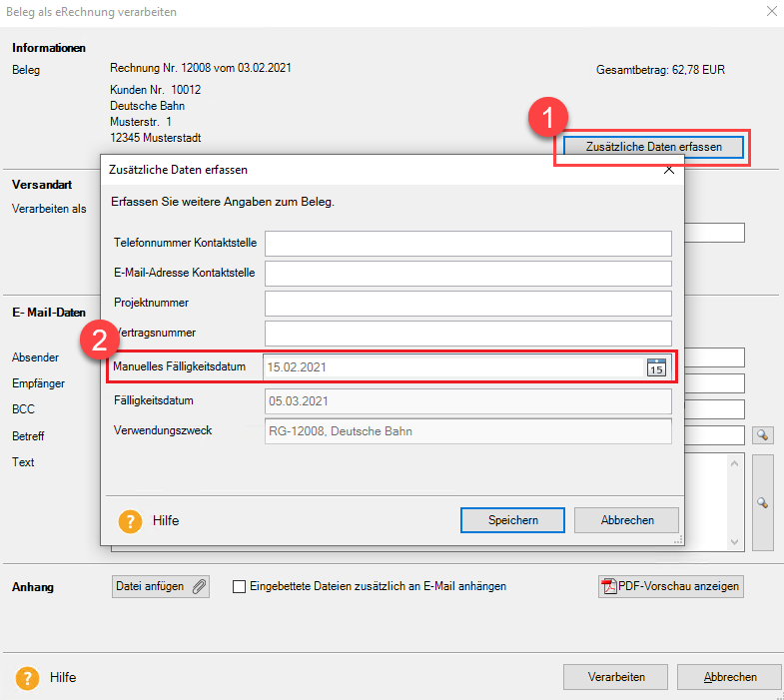Click the magnifier button beside Text area
Screen dimensions: 784x700
[x=762, y=502]
